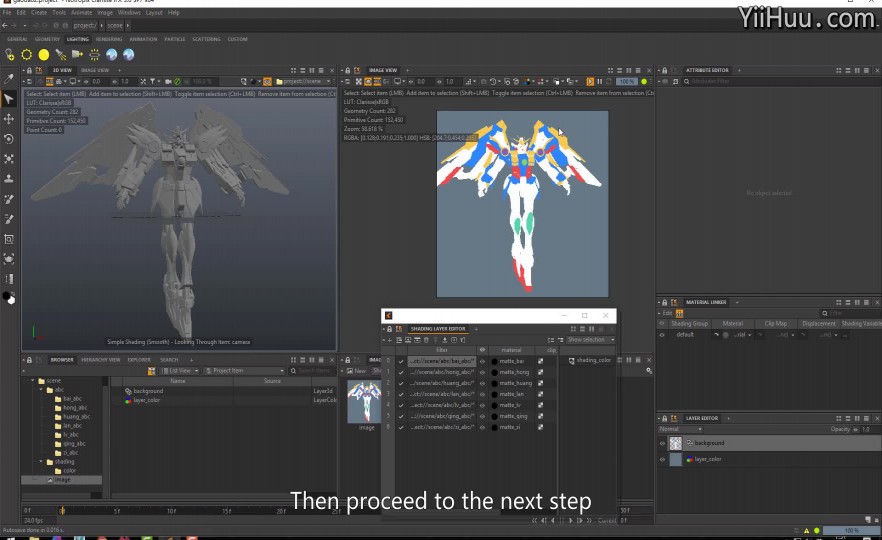Screen dimensions: 882x540
Task: Click the timeline current frame marker at 0f
Action: tap(62, 511)
